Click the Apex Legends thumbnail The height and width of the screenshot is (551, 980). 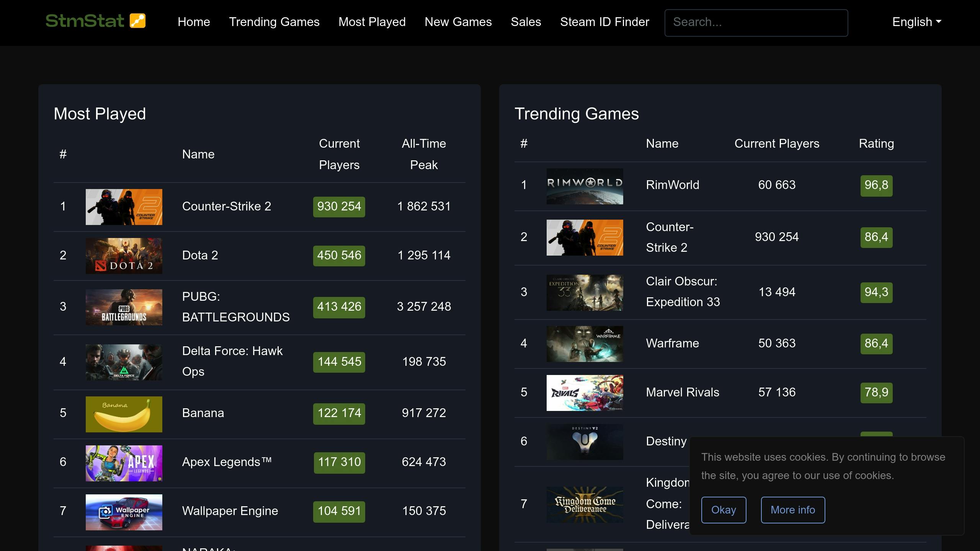click(124, 463)
